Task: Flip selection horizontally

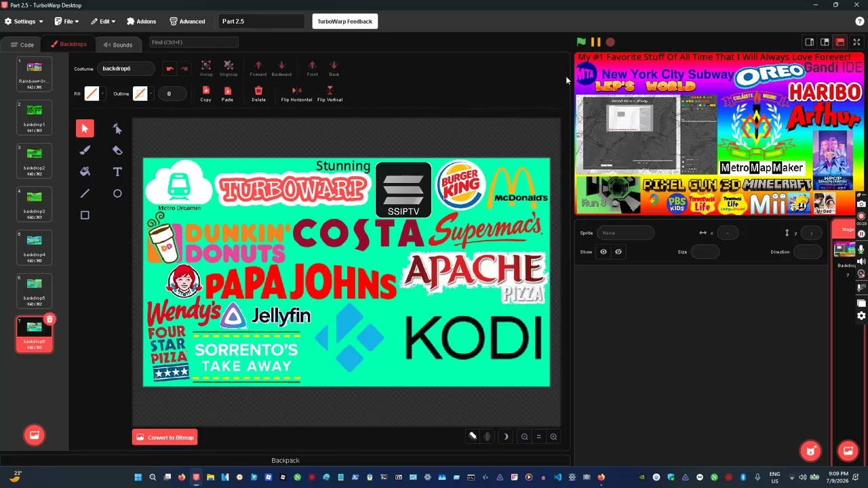Action: pos(296,94)
